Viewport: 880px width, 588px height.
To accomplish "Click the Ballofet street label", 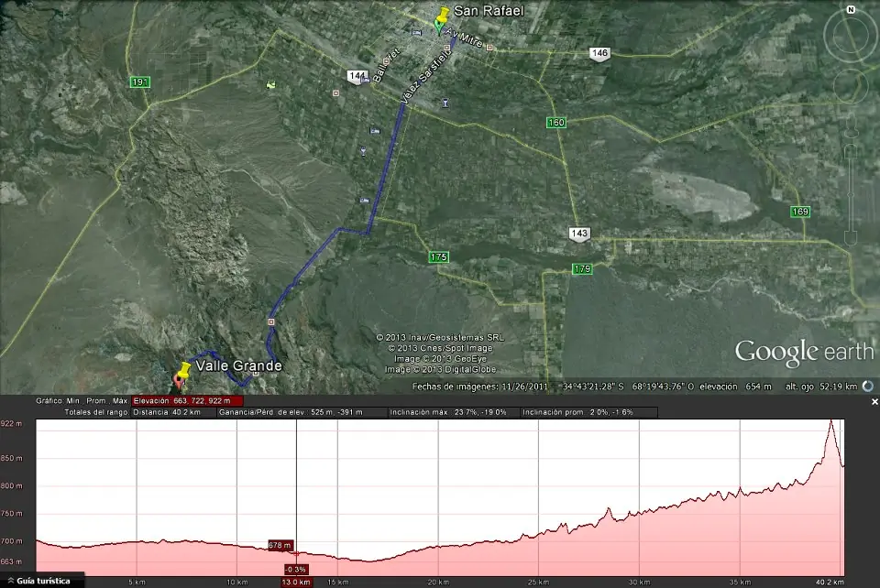I will 386,66.
